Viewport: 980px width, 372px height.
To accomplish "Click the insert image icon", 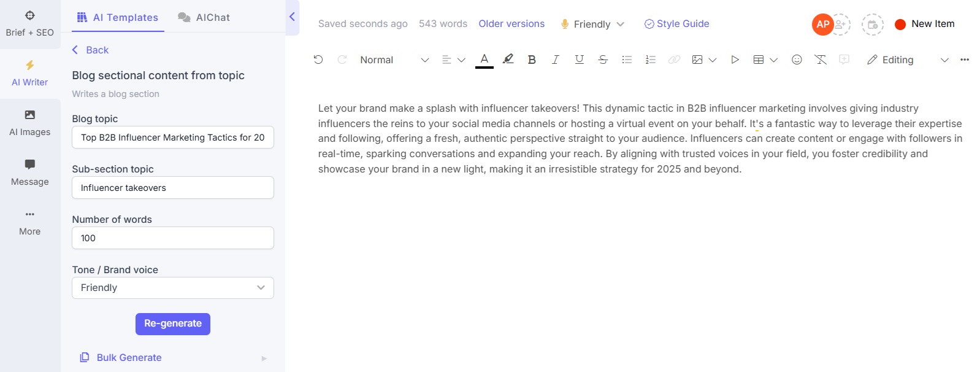I will coord(697,60).
